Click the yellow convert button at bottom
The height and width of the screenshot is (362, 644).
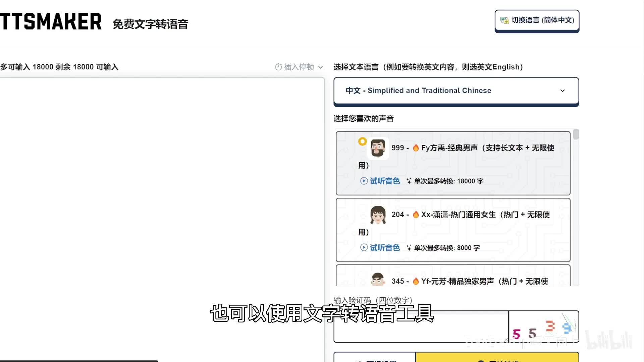point(497,357)
